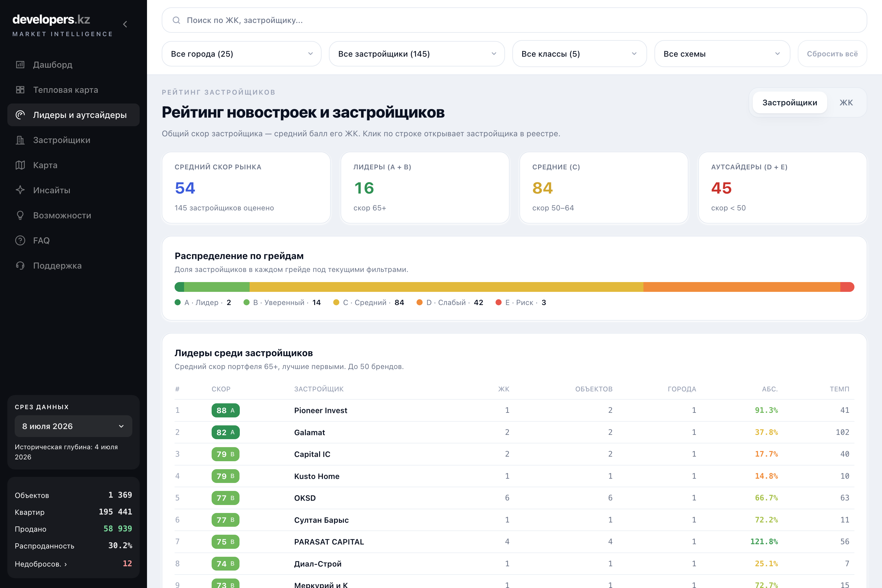The height and width of the screenshot is (588, 882).
Task: Click the 88 A score badge
Action: (x=225, y=410)
